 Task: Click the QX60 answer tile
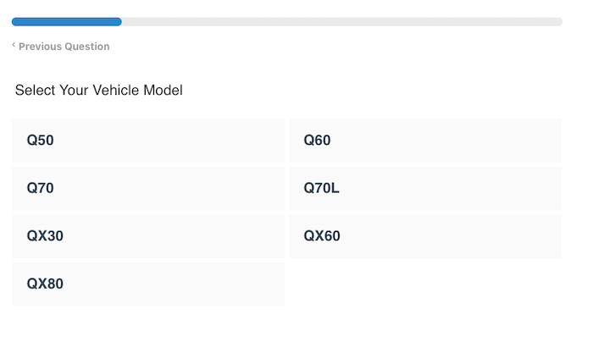tap(425, 236)
